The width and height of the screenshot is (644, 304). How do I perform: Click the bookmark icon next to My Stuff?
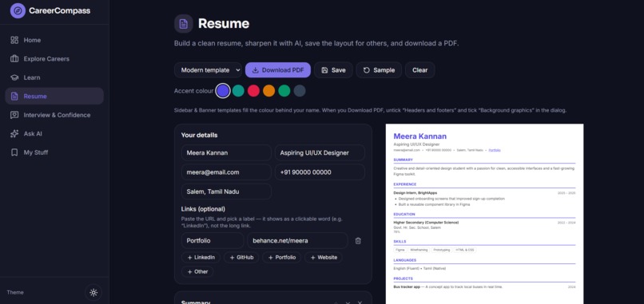[14, 152]
